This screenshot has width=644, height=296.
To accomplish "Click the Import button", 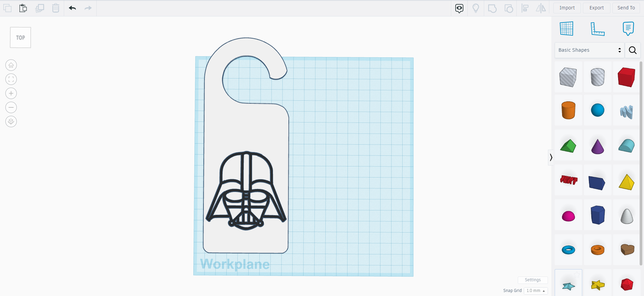I will tap(567, 8).
